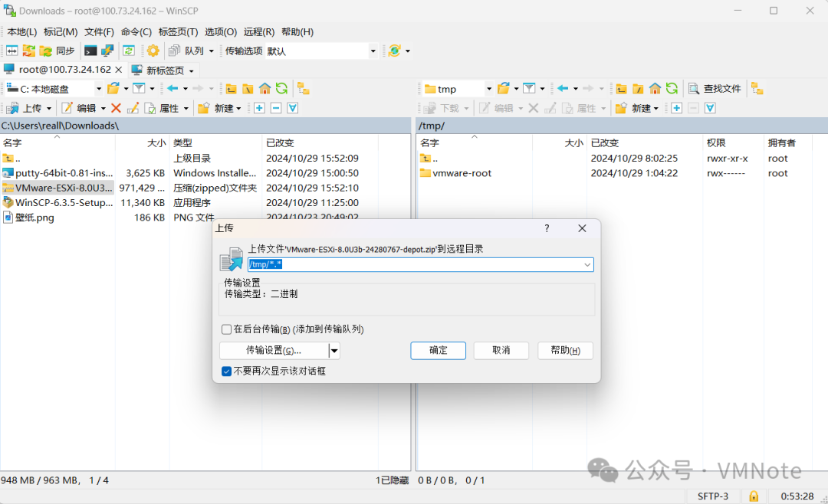Image resolution: width=828 pixels, height=504 pixels.
Task: Click the remote panel back arrow icon
Action: pyautogui.click(x=563, y=89)
